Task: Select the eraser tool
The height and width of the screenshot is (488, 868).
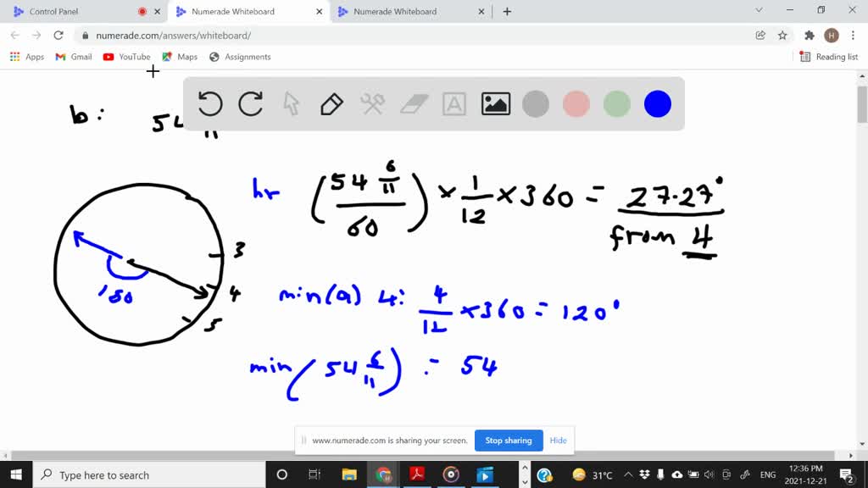Action: click(414, 104)
